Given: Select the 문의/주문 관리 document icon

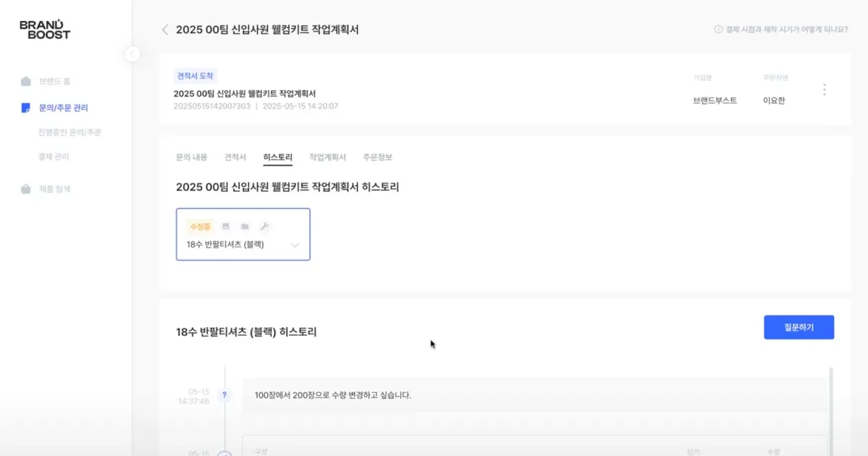Looking at the screenshot, I should pos(27,106).
